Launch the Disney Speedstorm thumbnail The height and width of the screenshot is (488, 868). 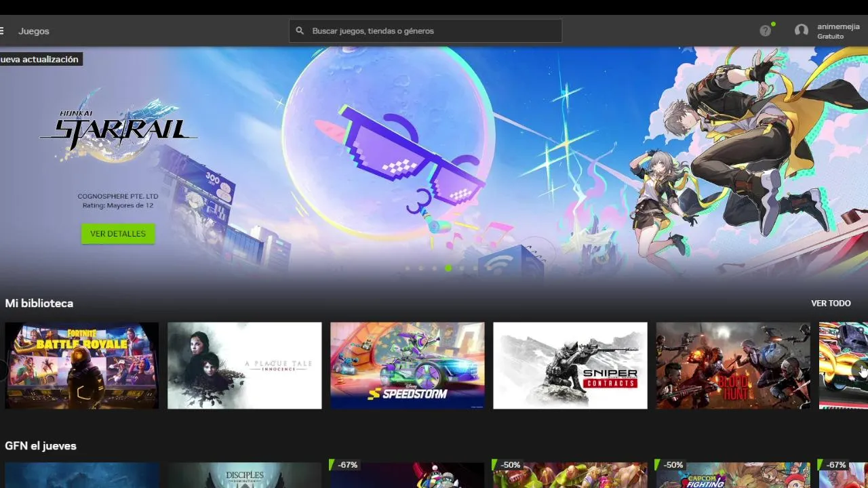(408, 365)
